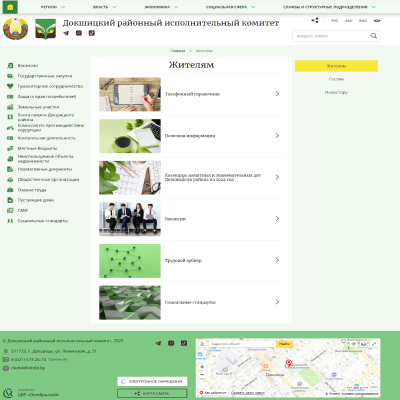Open Комиссия по противодействию коррупции link
Viewport: 400px width, 400px height.
point(51,128)
